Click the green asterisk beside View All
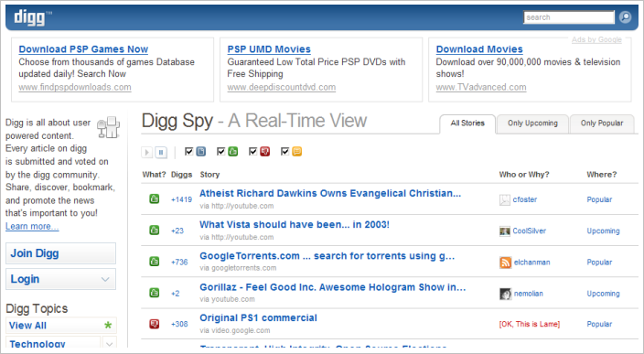The width and height of the screenshot is (644, 354). 108,326
